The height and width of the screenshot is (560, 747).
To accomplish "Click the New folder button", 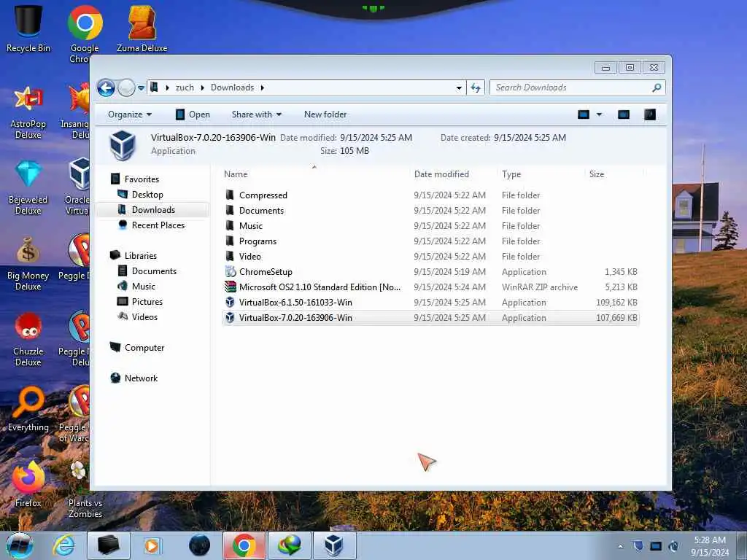I will tap(325, 114).
